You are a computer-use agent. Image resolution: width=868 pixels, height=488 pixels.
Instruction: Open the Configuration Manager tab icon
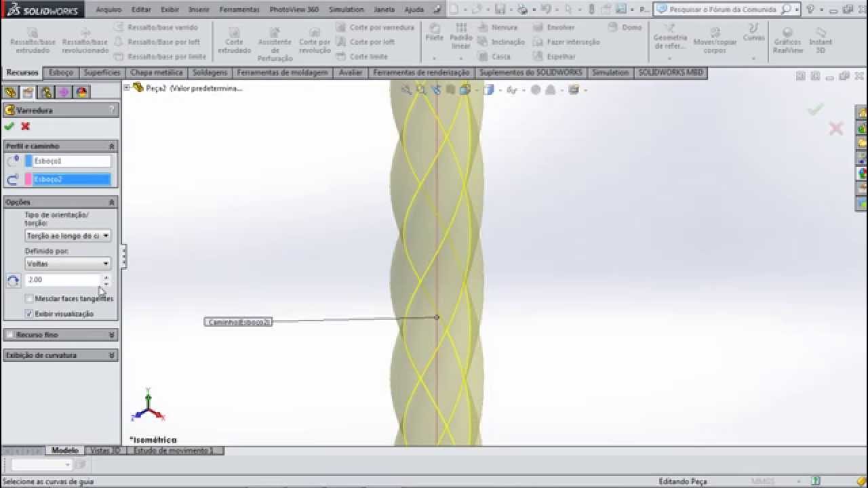45,92
